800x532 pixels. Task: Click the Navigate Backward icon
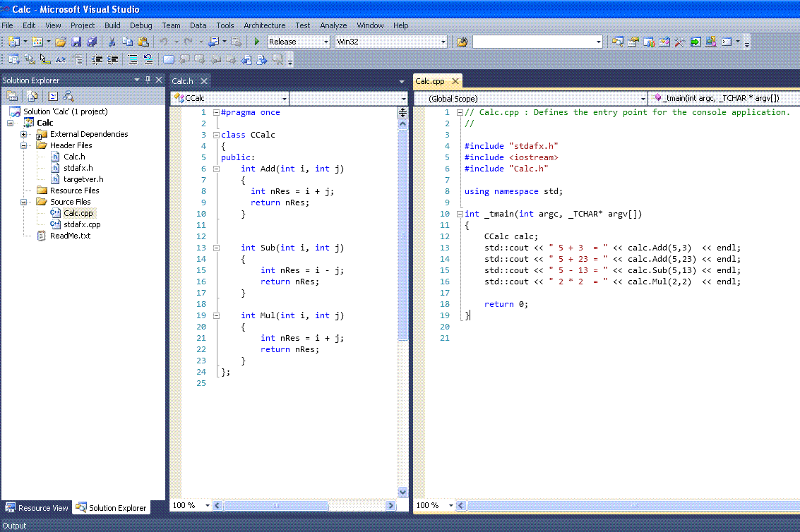coord(213,42)
